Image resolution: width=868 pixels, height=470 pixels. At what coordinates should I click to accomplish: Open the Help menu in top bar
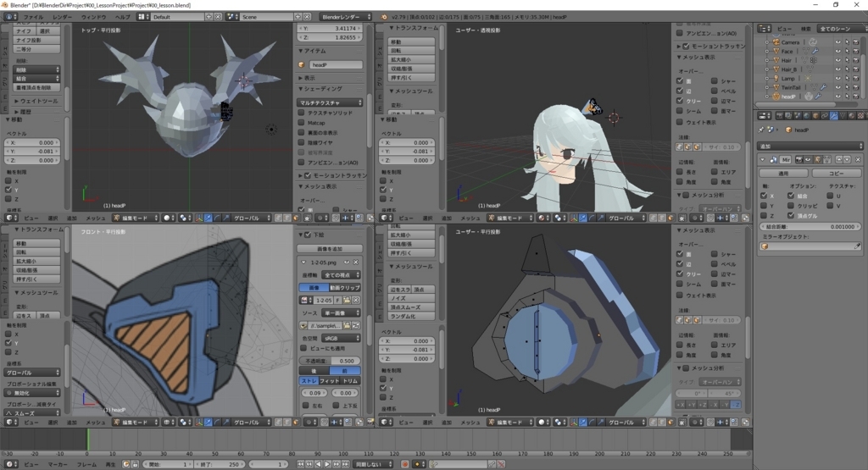[122, 17]
